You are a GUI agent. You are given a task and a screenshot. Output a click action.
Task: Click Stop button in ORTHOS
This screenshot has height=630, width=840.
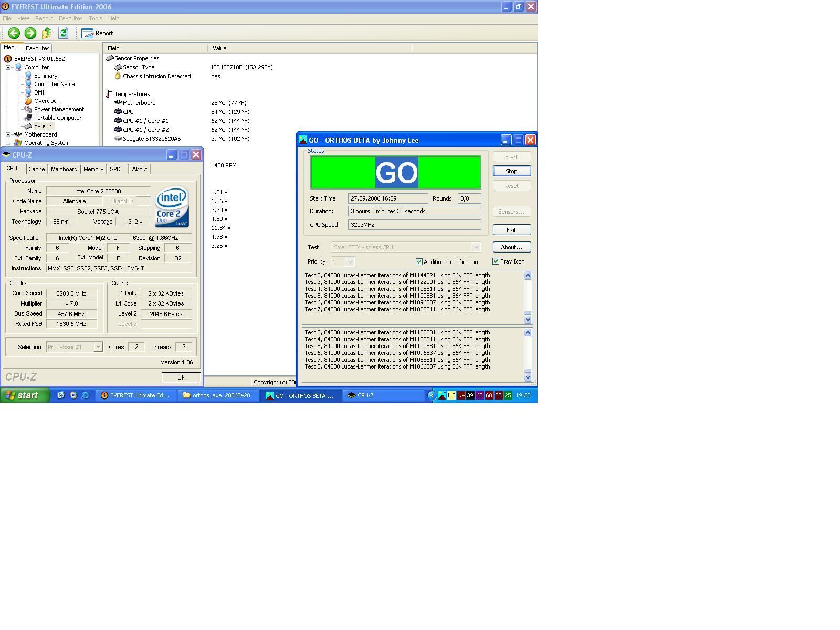point(511,171)
